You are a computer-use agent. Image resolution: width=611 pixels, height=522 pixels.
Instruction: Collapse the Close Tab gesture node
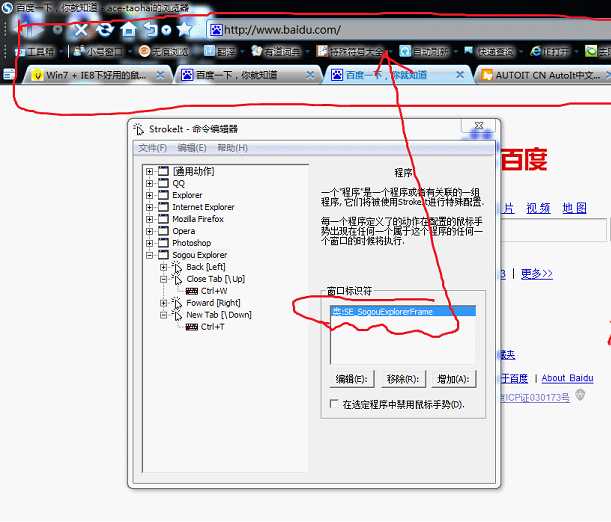(x=164, y=279)
